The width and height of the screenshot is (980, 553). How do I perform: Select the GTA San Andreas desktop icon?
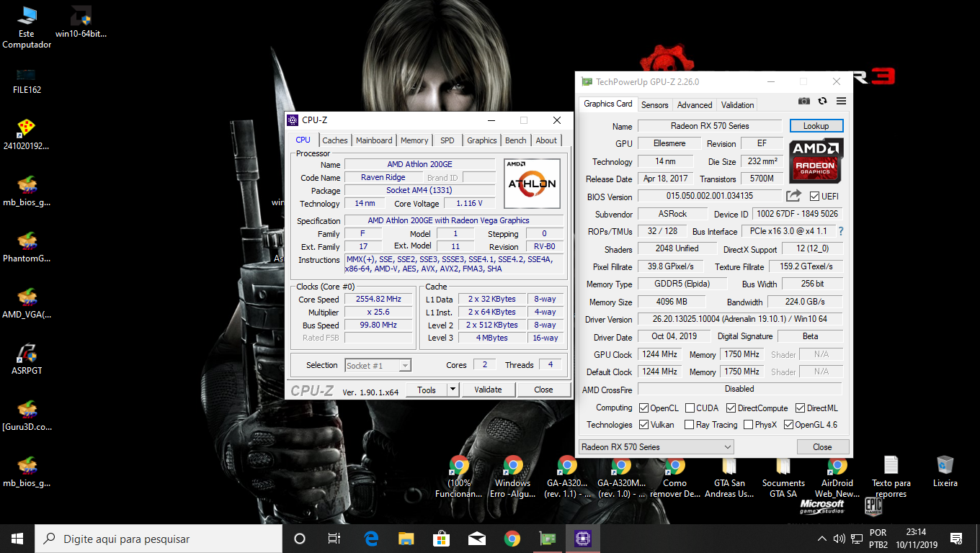tap(729, 477)
